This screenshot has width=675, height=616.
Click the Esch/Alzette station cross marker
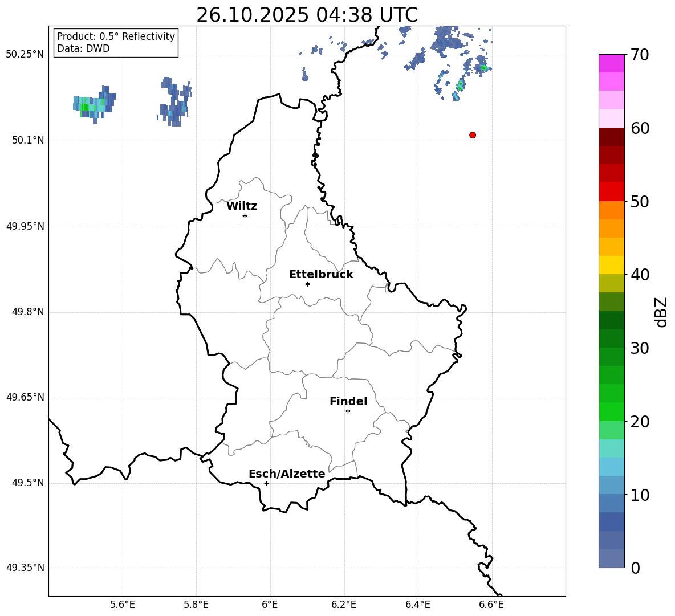[x=266, y=483]
